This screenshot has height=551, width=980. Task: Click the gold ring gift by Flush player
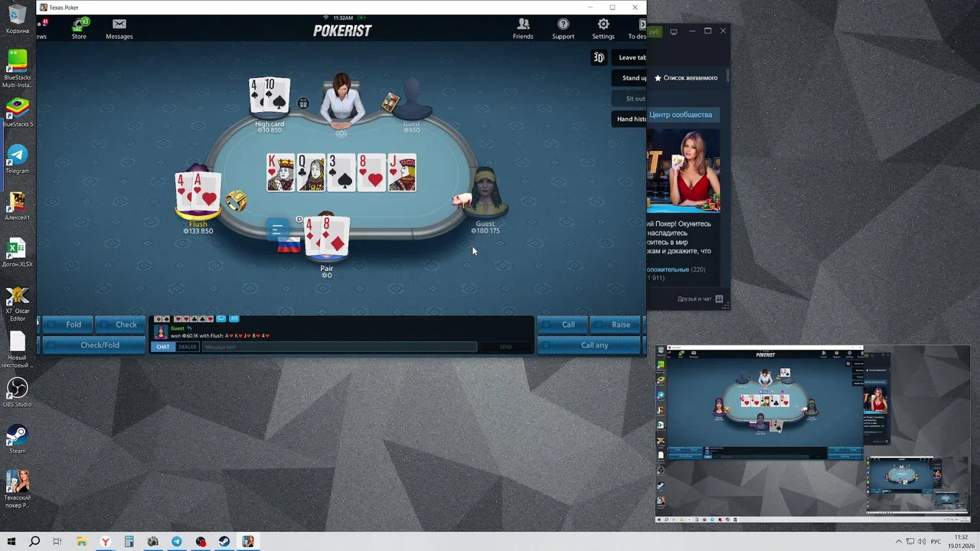[x=236, y=201]
